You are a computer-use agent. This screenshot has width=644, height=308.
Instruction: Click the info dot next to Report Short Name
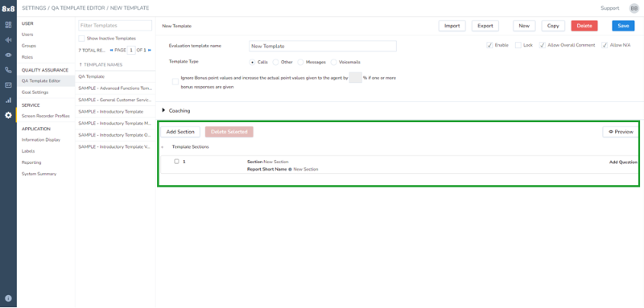pos(290,170)
